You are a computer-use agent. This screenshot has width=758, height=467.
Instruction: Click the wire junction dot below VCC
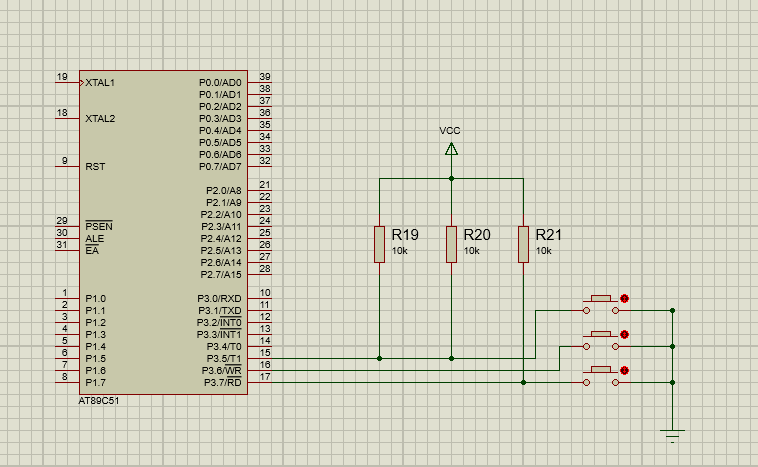[451, 178]
